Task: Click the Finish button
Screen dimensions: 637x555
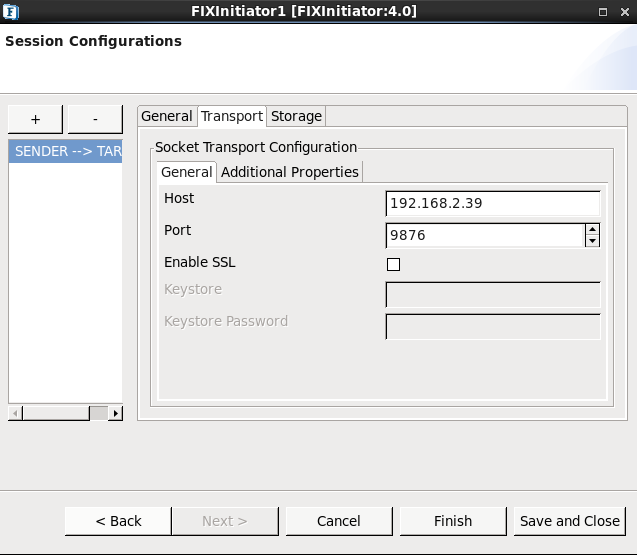Action: click(x=453, y=521)
